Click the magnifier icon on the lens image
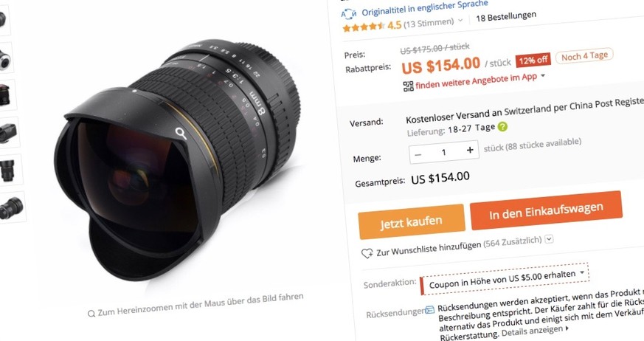The image size is (644, 341). pos(181,133)
